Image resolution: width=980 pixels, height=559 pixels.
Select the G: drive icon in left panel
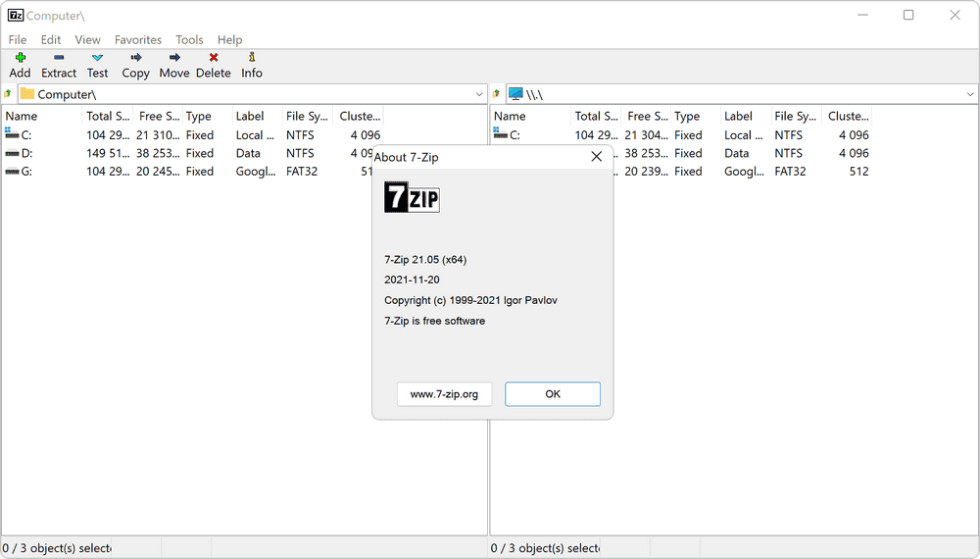[12, 172]
